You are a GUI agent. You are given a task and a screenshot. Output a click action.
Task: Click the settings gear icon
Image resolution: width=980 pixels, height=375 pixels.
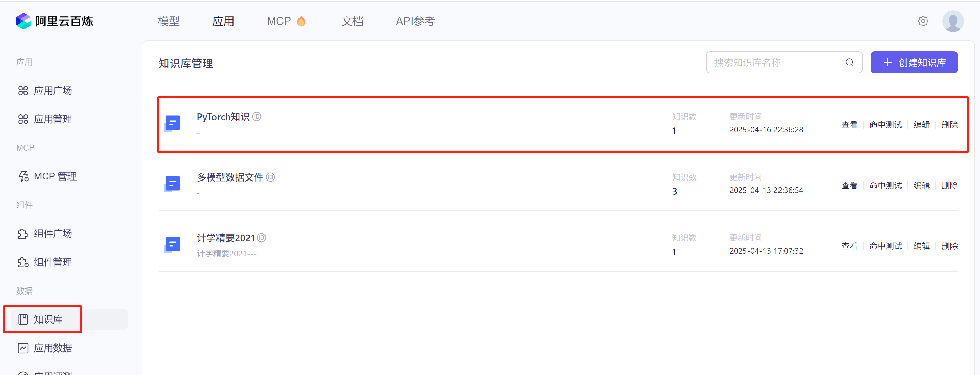coord(923,21)
